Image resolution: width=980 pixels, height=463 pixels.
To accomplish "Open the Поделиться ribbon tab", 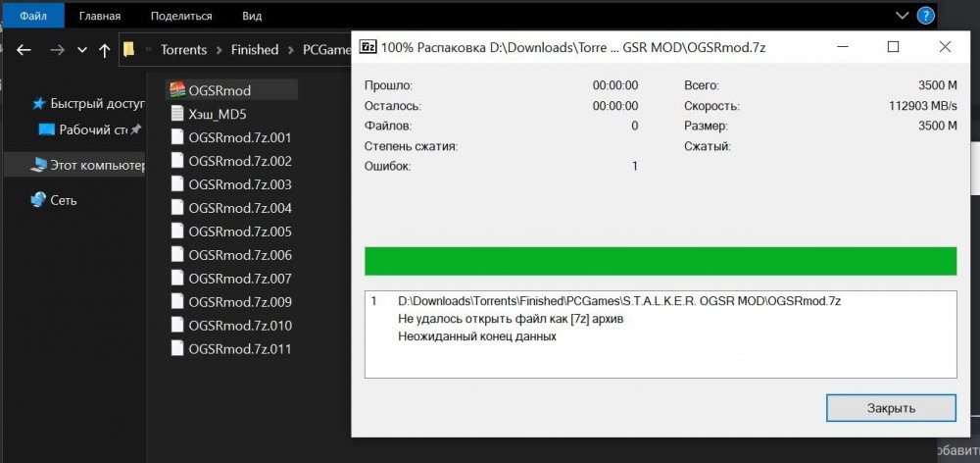I will (181, 16).
